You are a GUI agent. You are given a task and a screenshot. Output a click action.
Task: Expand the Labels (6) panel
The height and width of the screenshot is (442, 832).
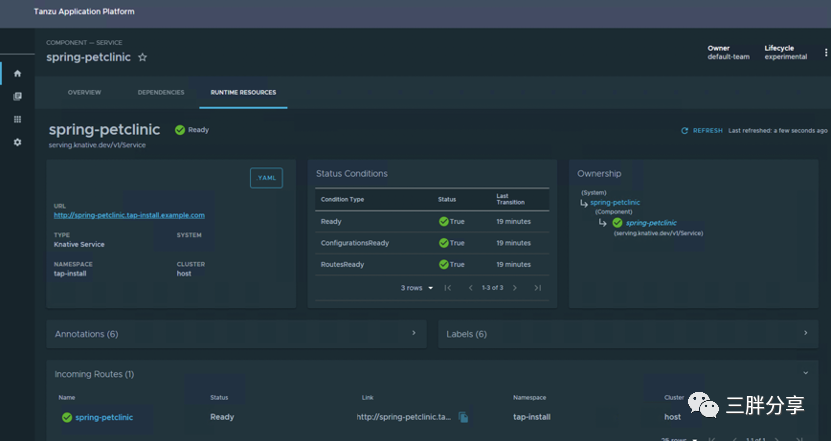click(x=628, y=334)
